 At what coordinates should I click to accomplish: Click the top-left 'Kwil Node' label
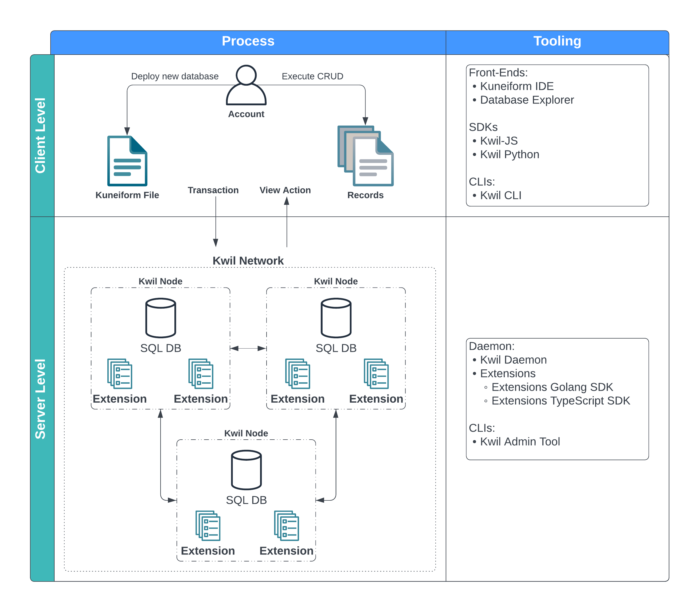coord(160,281)
